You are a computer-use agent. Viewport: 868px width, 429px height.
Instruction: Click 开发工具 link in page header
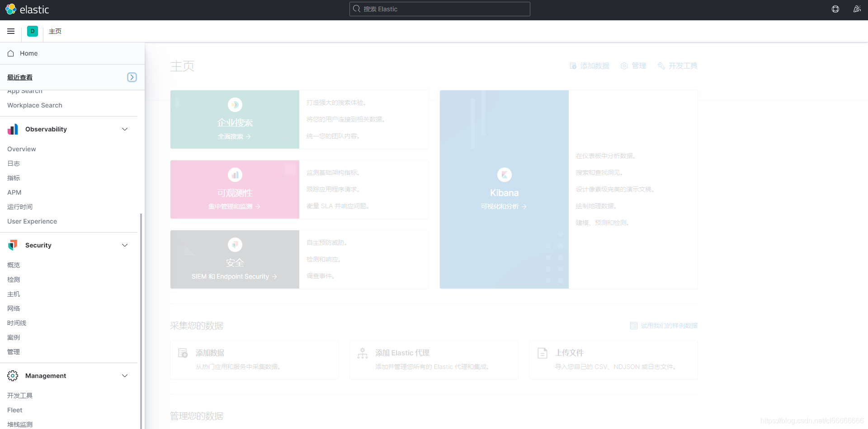click(678, 66)
